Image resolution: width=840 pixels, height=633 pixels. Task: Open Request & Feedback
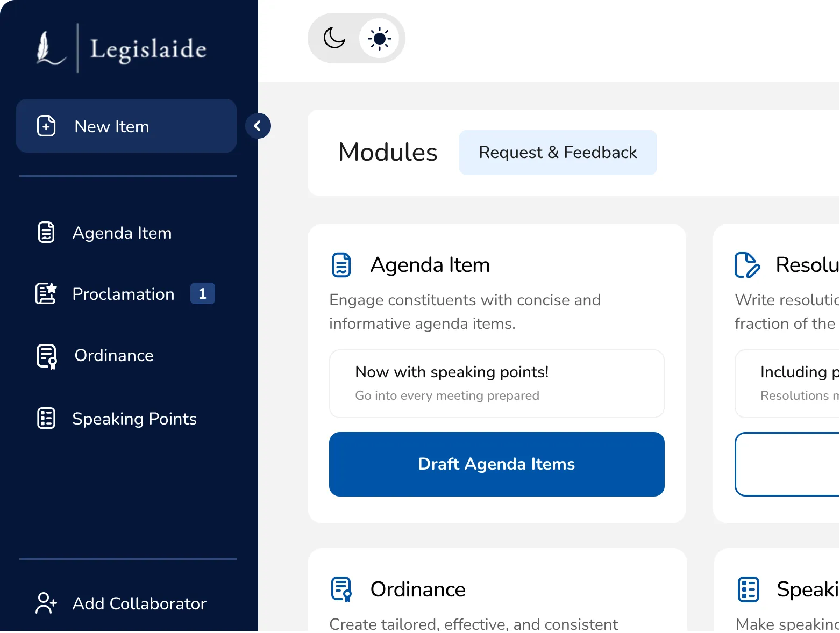pyautogui.click(x=558, y=152)
